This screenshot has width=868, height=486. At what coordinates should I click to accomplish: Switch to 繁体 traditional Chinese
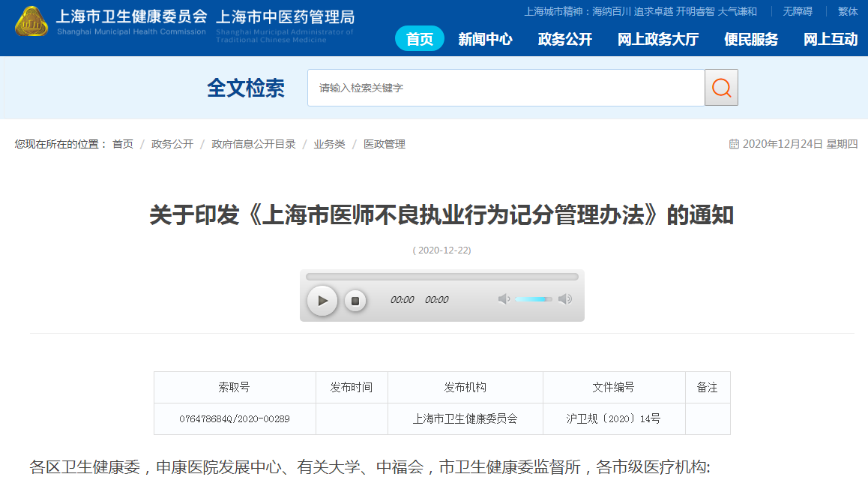click(x=848, y=11)
